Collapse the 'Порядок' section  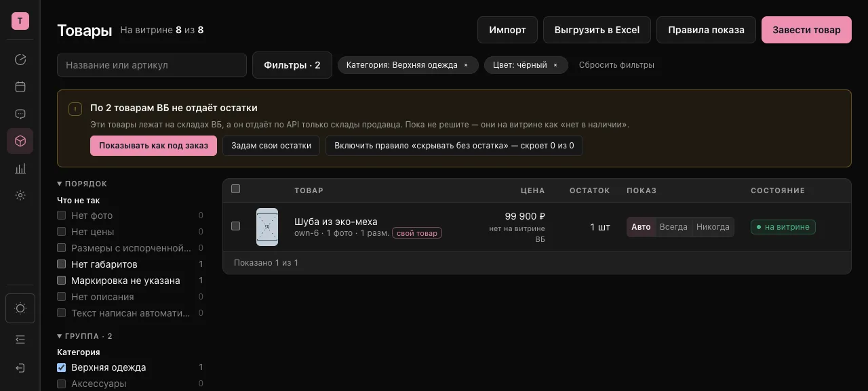82,184
